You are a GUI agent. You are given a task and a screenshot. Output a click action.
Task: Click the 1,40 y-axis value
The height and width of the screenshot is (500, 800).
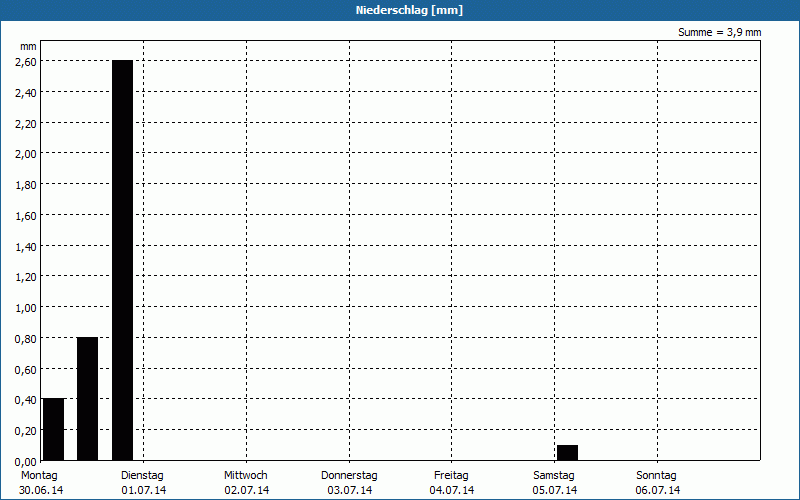(x=26, y=247)
